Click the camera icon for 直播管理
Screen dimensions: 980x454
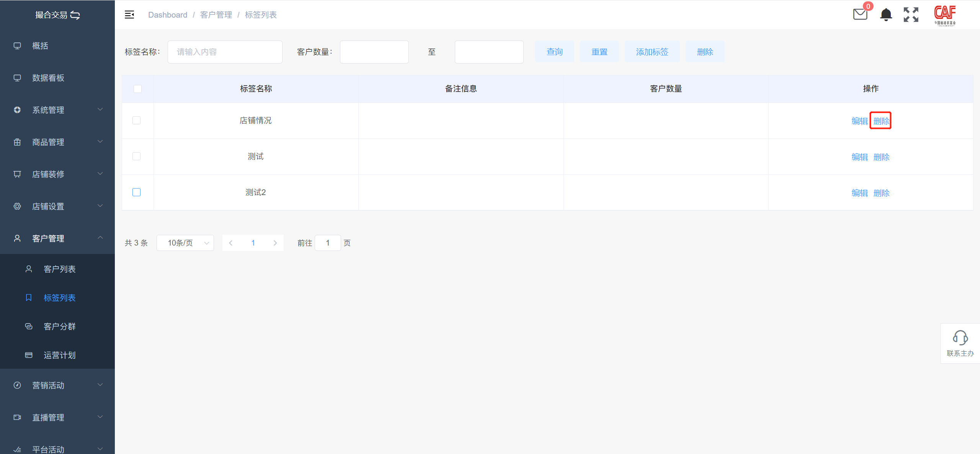coord(17,418)
